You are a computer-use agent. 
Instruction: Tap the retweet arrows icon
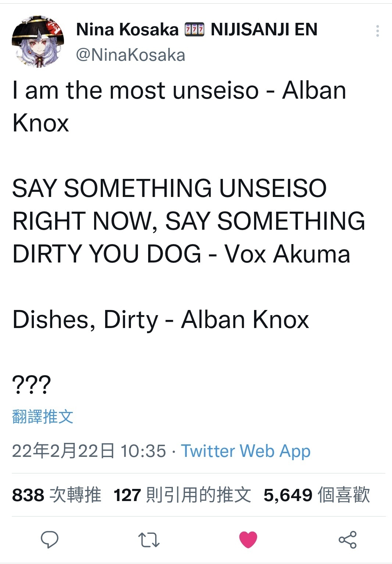tap(149, 540)
